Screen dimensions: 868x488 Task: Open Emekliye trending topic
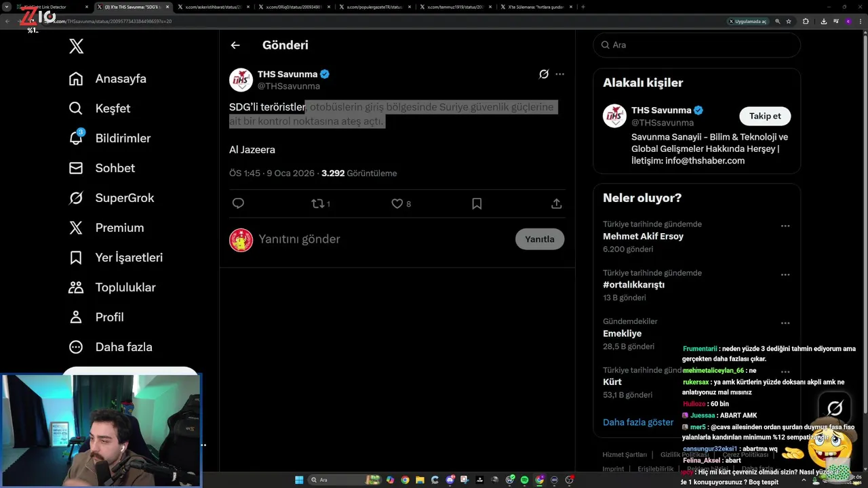(622, 333)
